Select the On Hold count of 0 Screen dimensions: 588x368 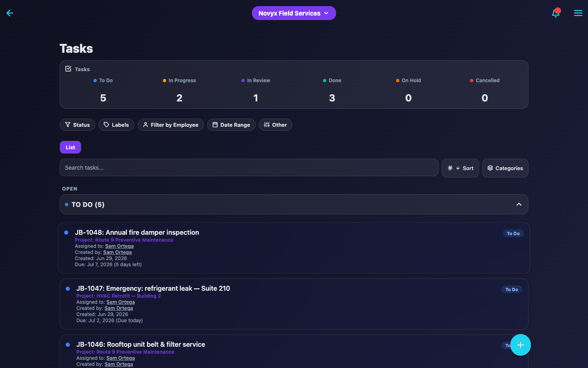coord(408,98)
